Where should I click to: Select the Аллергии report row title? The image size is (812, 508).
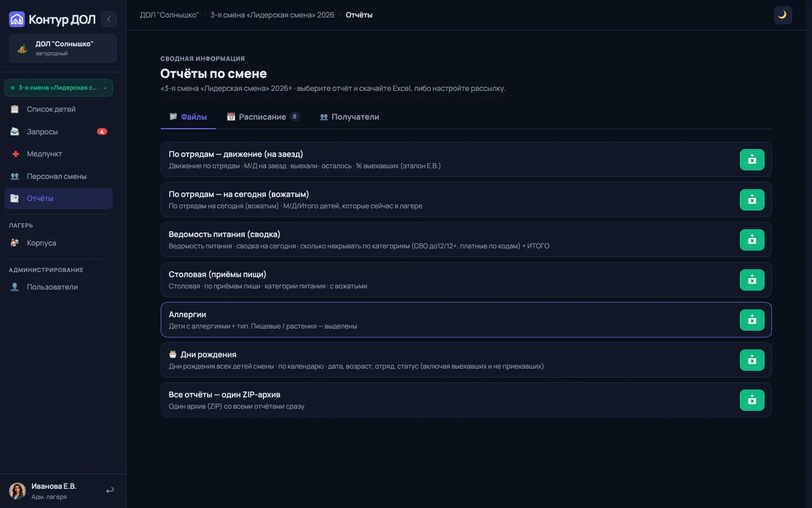(187, 314)
